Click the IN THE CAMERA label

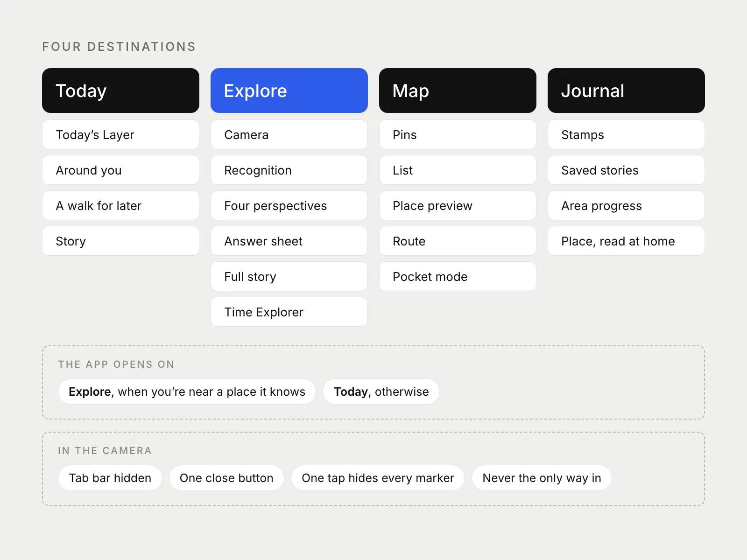[x=105, y=451]
